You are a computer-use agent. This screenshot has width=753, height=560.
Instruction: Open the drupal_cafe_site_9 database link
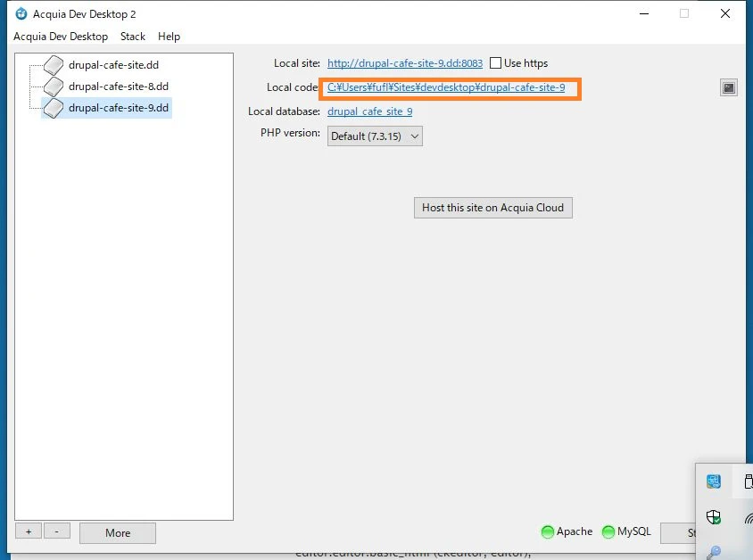[369, 111]
